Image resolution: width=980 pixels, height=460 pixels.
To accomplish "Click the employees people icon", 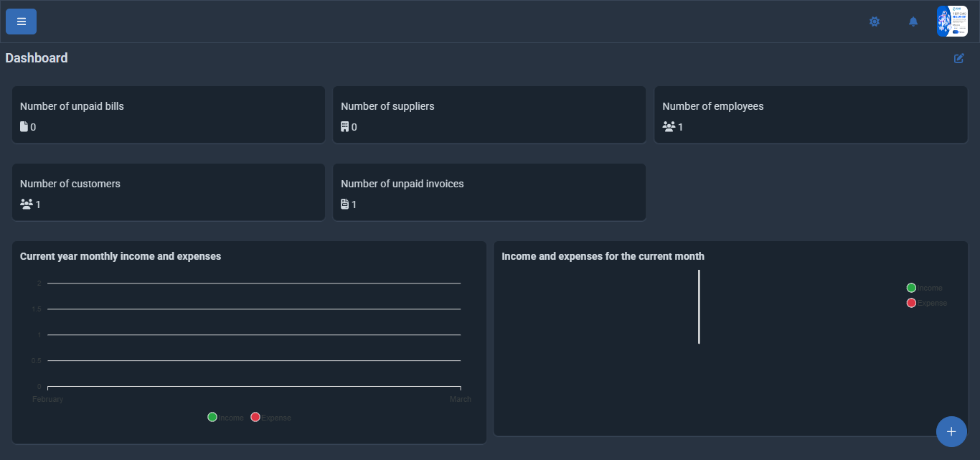I will coord(669,127).
